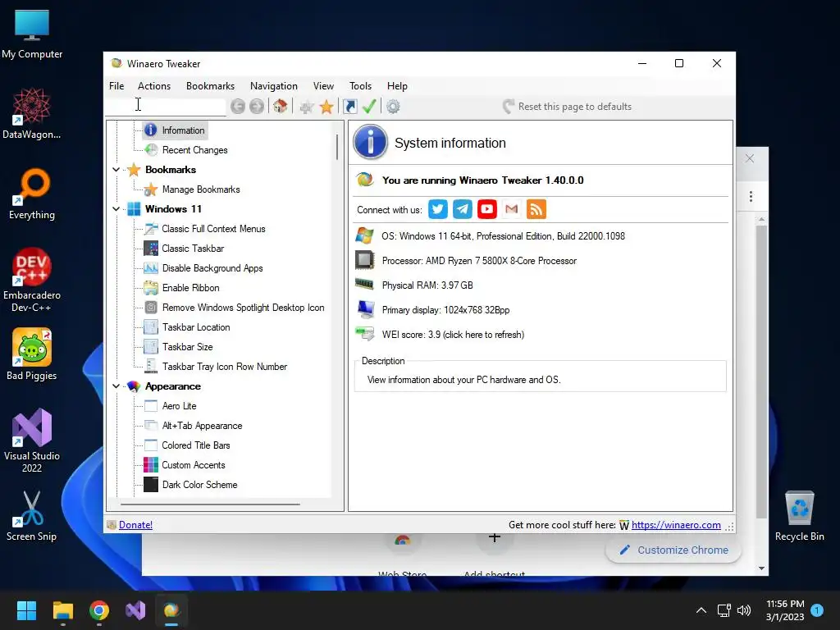Image resolution: width=840 pixels, height=630 pixels.
Task: Select Remove Windows Spotlight Desktop Icon item
Action: click(x=243, y=308)
